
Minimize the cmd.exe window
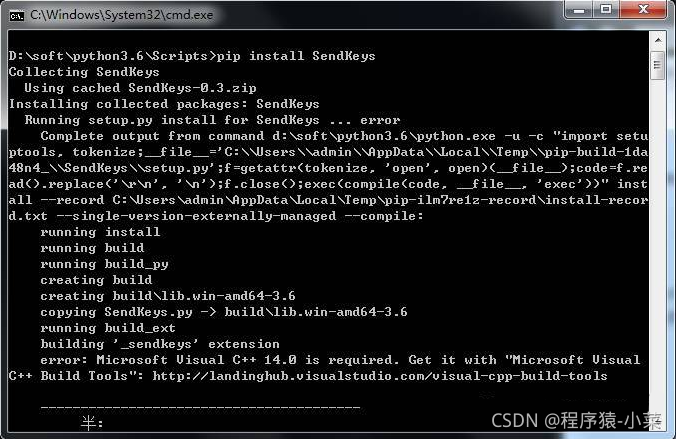[579, 9]
